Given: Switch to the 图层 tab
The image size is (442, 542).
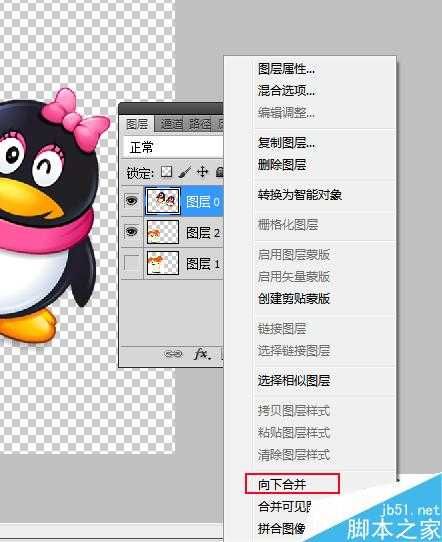Looking at the screenshot, I should pos(137,124).
